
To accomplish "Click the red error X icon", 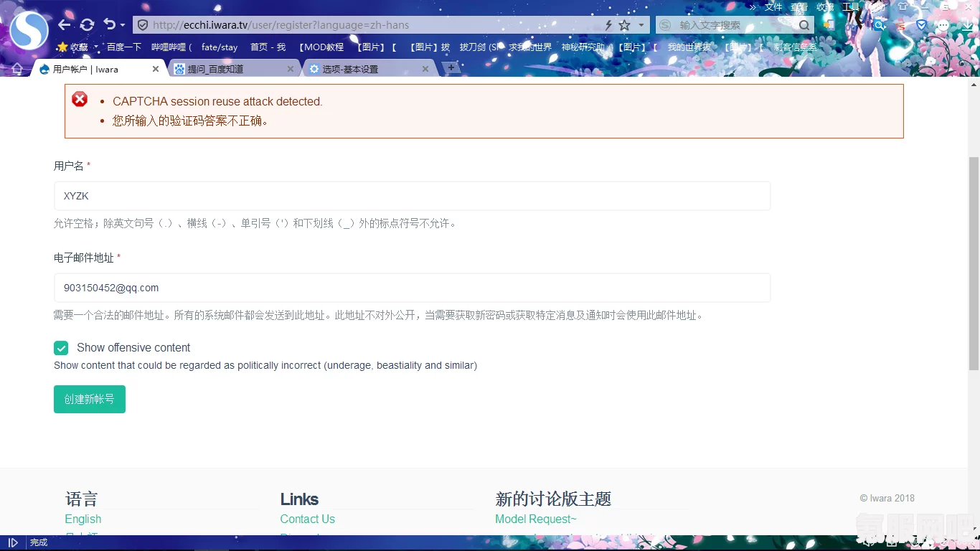I will (x=80, y=99).
